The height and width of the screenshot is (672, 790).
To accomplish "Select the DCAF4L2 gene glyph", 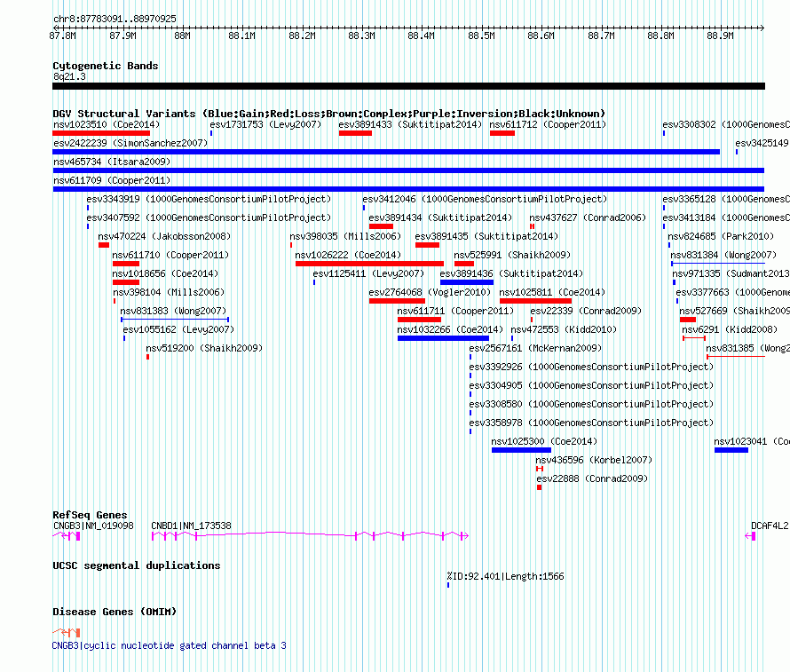I will pyautogui.click(x=750, y=536).
